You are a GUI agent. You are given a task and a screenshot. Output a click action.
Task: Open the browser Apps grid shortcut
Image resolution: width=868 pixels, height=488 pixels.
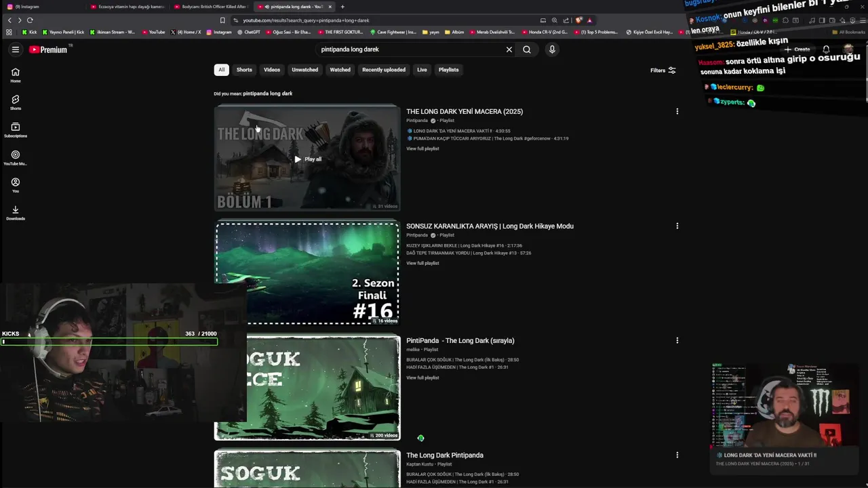click(x=9, y=32)
